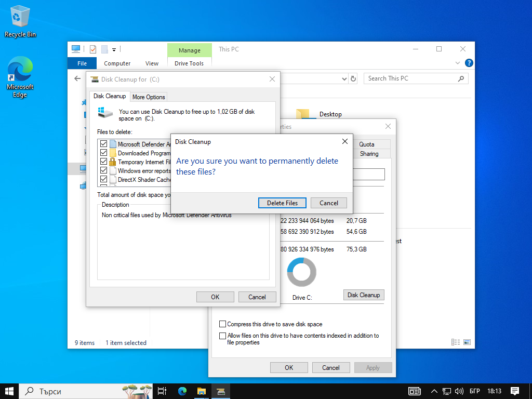The height and width of the screenshot is (399, 532).
Task: Click OK in the Properties dialog
Action: 289,367
